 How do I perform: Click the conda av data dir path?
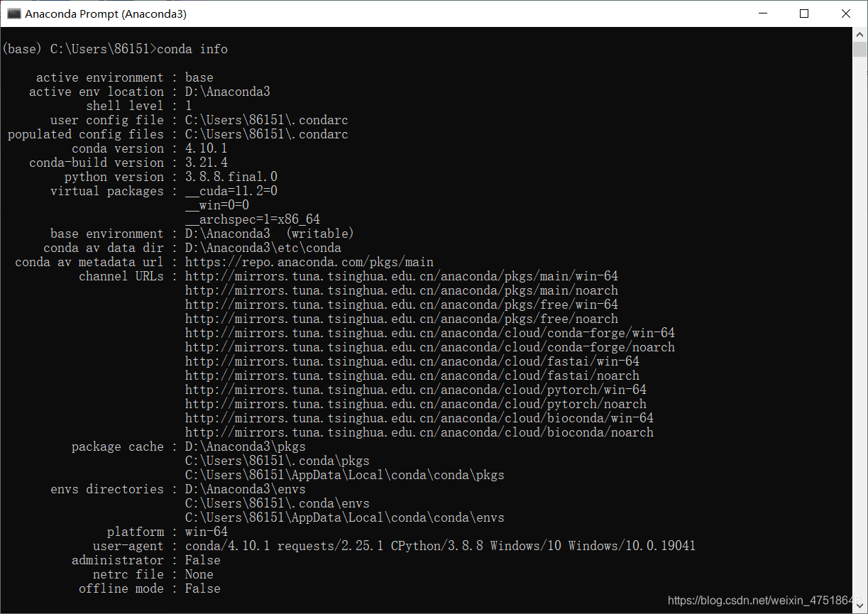(x=263, y=248)
